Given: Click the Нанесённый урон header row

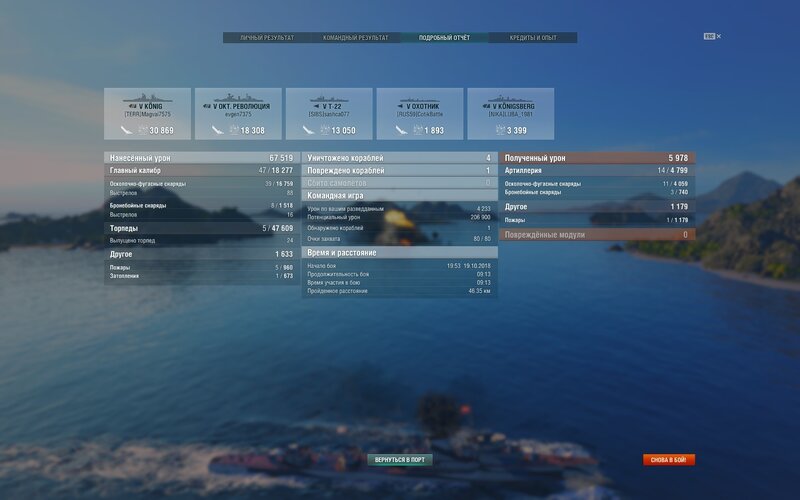Looking at the screenshot, I should click(202, 158).
